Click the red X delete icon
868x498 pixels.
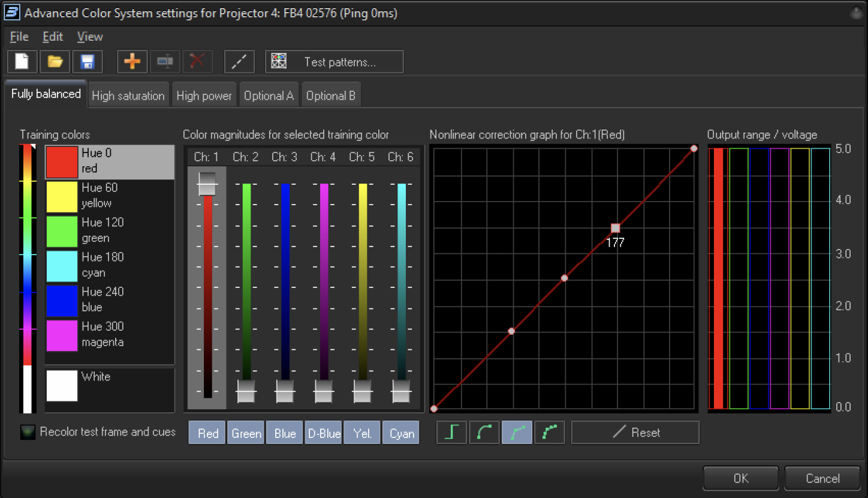point(197,62)
